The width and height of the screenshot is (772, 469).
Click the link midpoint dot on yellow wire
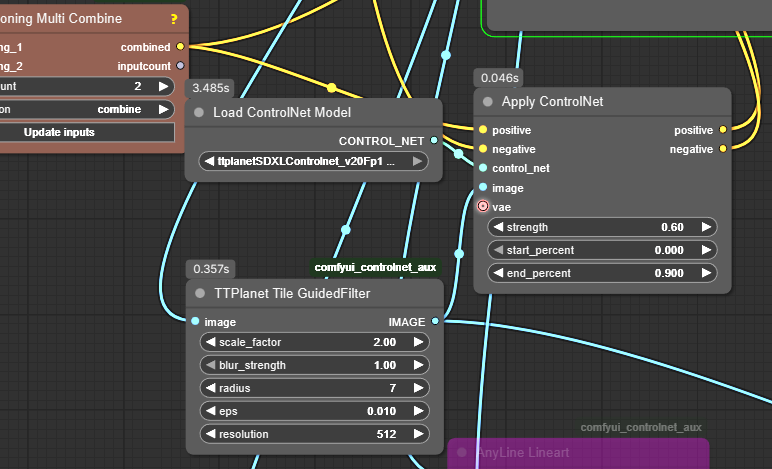(x=332, y=88)
